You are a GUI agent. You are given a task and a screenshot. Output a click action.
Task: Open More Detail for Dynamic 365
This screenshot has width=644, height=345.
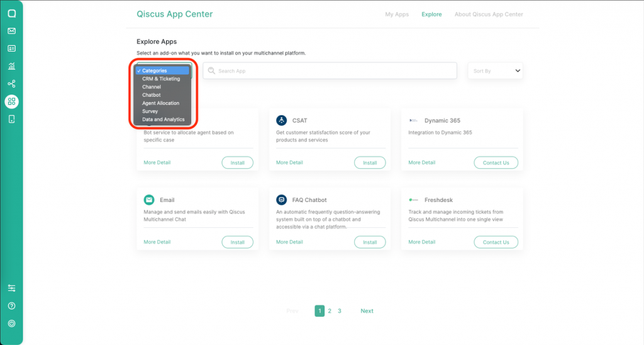421,162
